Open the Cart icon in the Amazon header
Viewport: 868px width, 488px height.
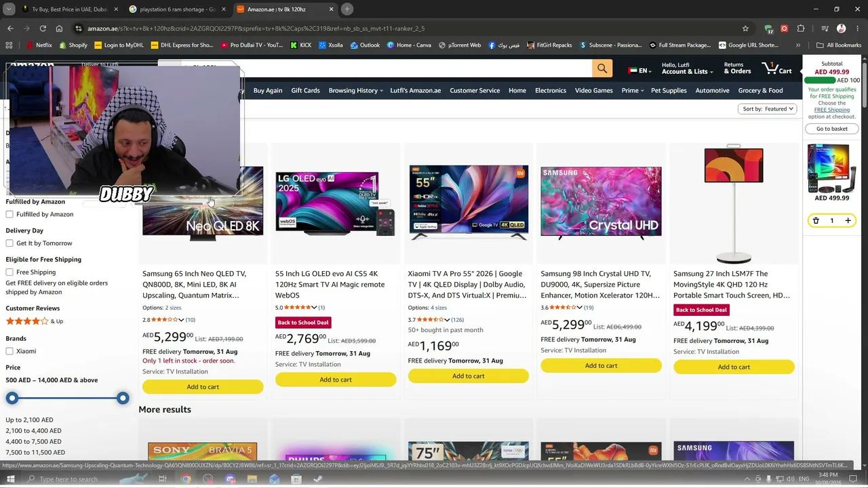point(777,68)
